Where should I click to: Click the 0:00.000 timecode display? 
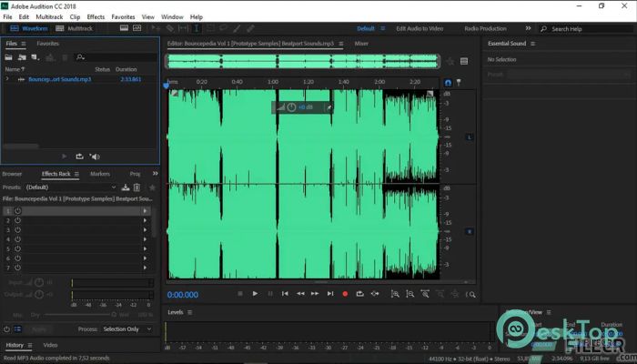(183, 295)
